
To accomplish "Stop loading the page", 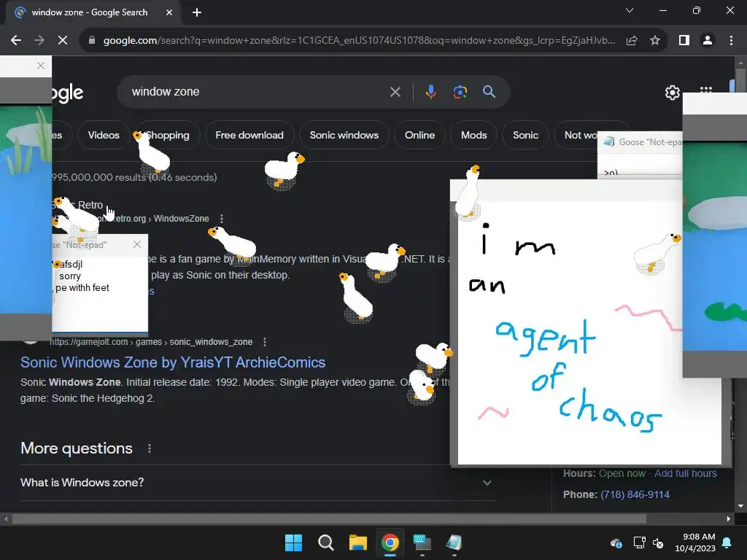I will (63, 41).
